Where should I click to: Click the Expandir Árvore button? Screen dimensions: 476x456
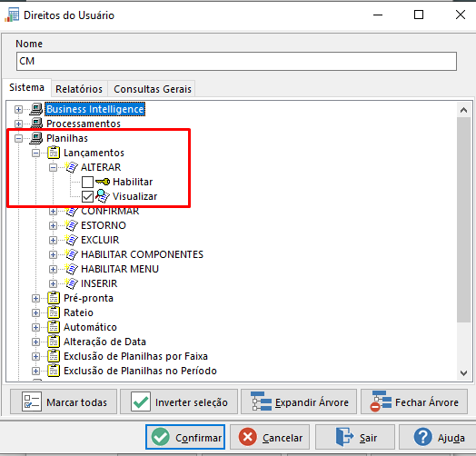299,401
